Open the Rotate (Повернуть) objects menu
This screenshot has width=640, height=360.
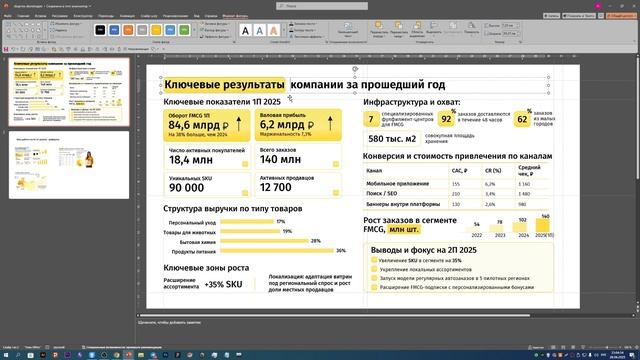click(x=471, y=29)
